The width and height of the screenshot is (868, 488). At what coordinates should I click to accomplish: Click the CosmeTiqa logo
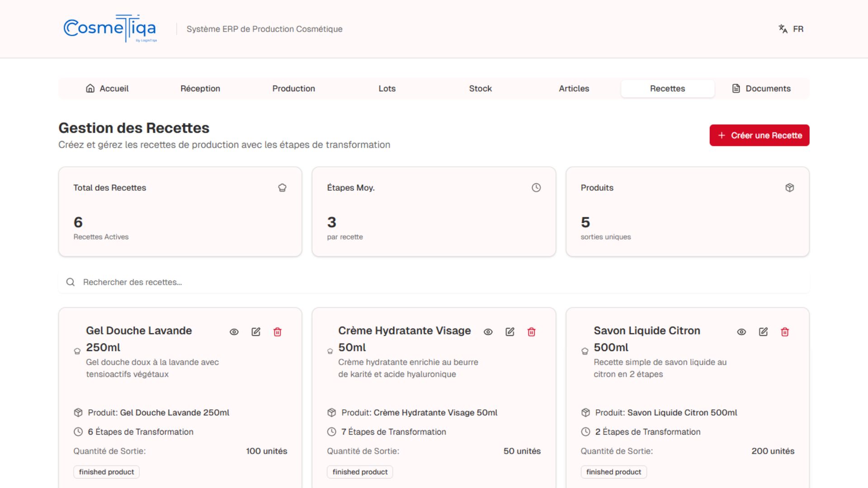tap(110, 28)
